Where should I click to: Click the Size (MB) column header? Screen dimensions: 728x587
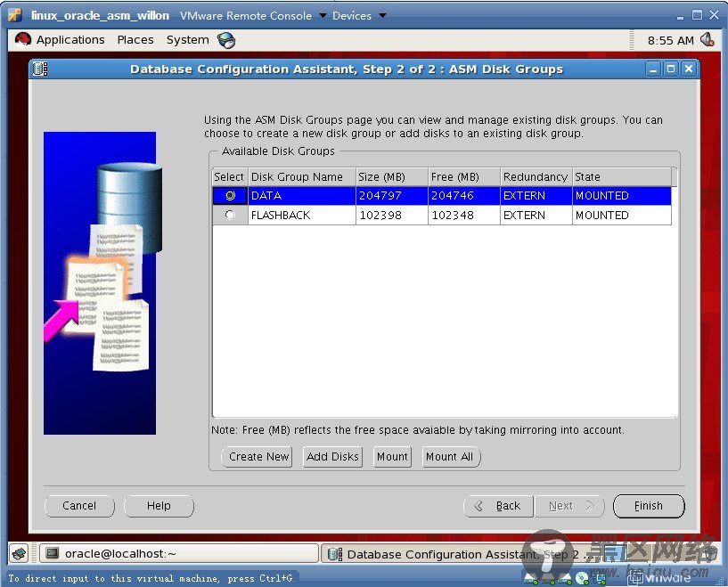coord(391,176)
